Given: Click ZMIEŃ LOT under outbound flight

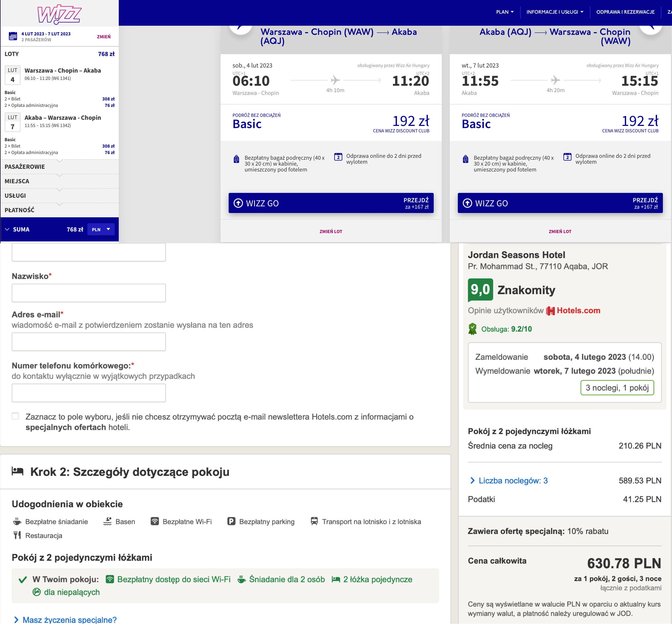Looking at the screenshot, I should [x=331, y=231].
